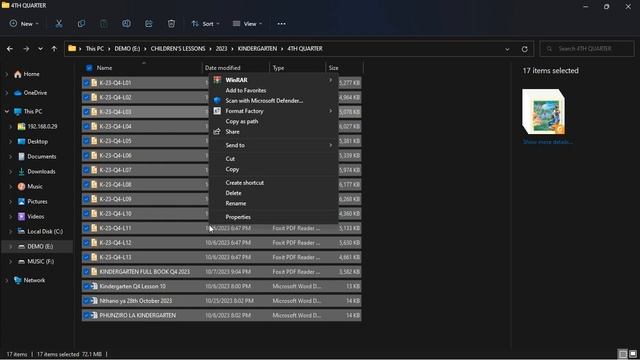
Task: Switch to details view in status bar
Action: [622, 354]
